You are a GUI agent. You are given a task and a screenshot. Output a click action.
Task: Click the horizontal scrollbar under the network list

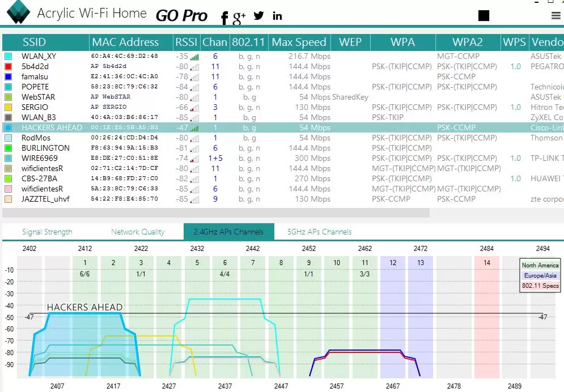216,212
